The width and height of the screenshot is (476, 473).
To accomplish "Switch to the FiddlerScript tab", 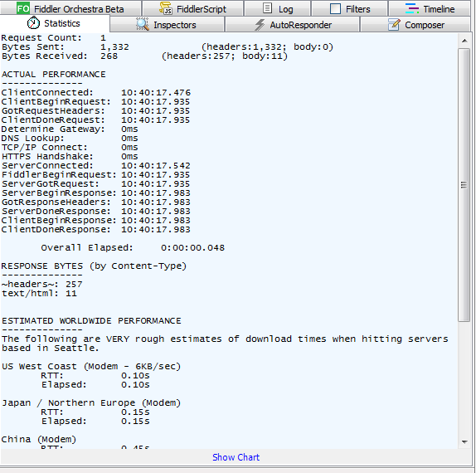I will (192, 8).
